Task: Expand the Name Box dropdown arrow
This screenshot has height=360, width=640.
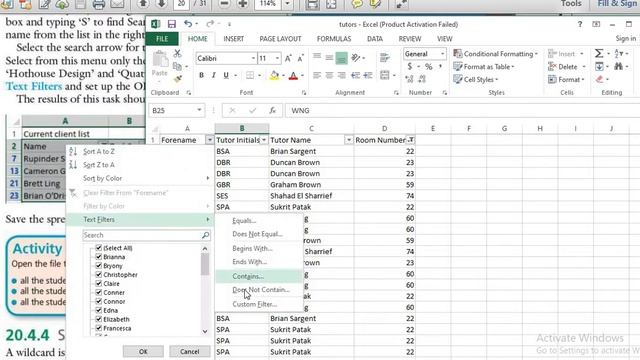Action: (199, 110)
